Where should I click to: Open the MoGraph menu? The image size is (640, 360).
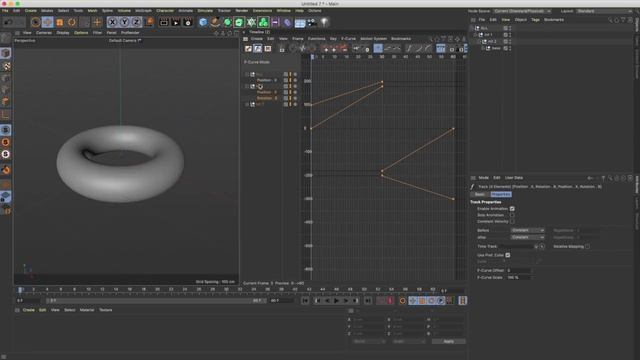143,11
